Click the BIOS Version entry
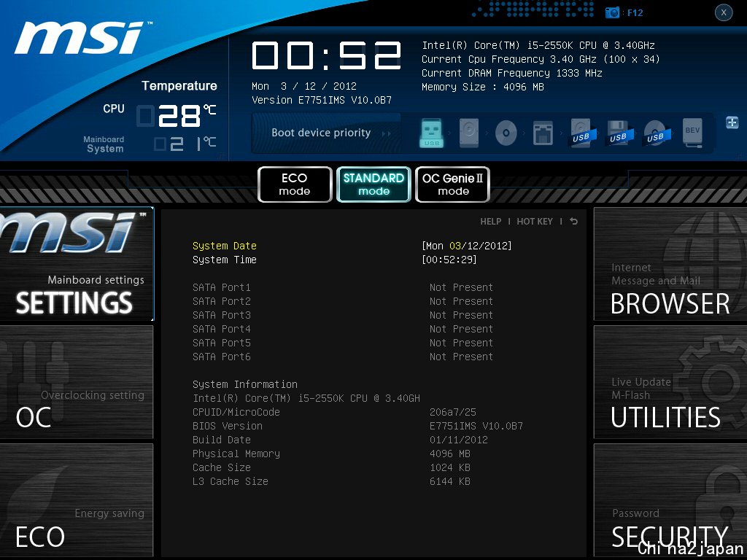747x560 pixels. [228, 426]
